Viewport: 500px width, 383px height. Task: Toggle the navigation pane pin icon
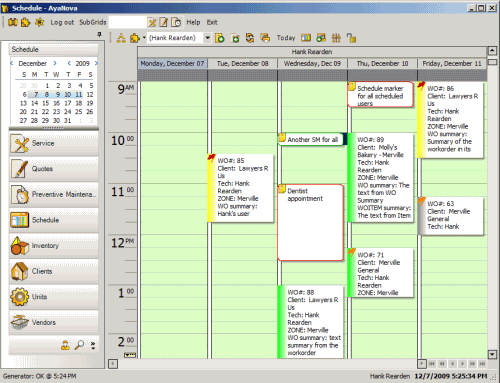(x=99, y=34)
